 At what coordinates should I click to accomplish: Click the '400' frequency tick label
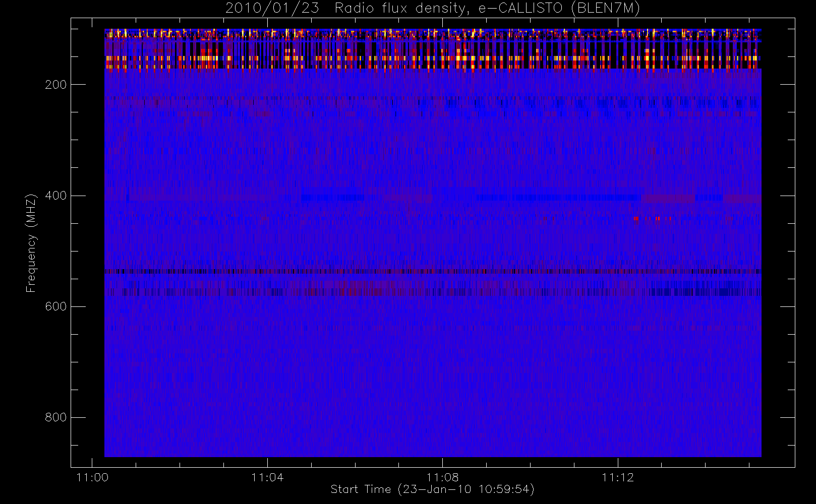click(56, 196)
